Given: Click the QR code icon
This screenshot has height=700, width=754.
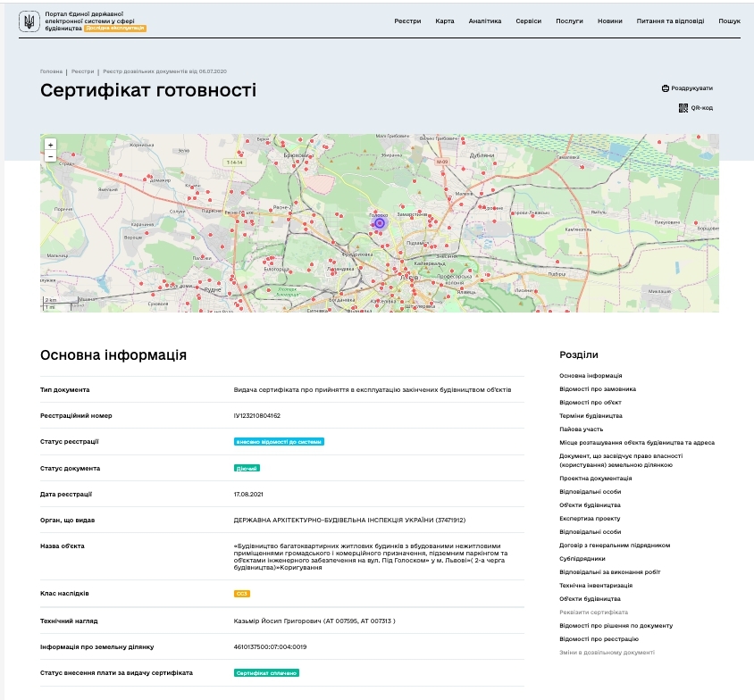Looking at the screenshot, I should click(x=683, y=108).
